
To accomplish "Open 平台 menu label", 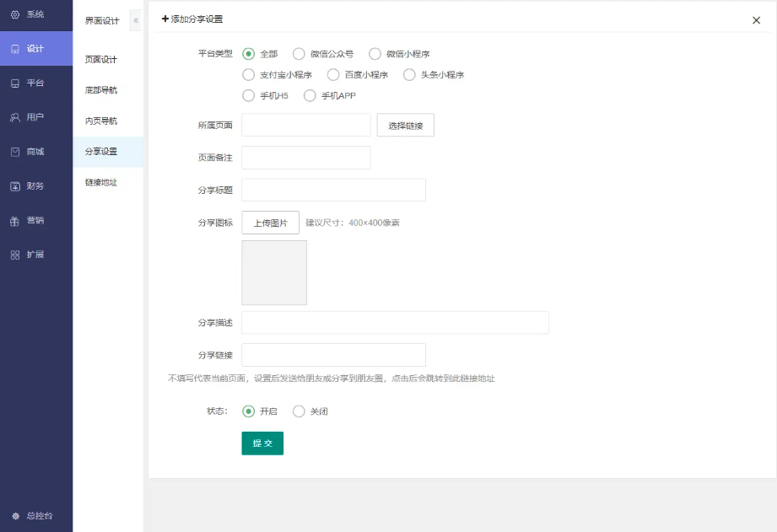I will [x=35, y=83].
